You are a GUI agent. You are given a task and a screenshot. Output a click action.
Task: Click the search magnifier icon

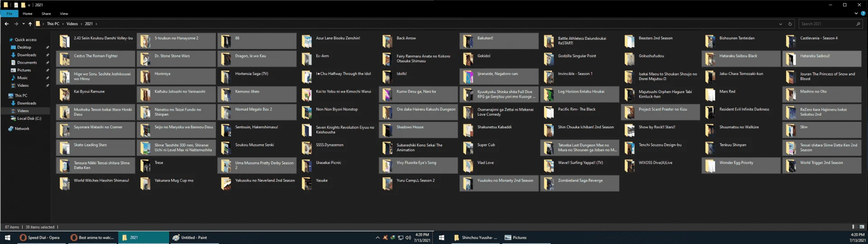858,24
